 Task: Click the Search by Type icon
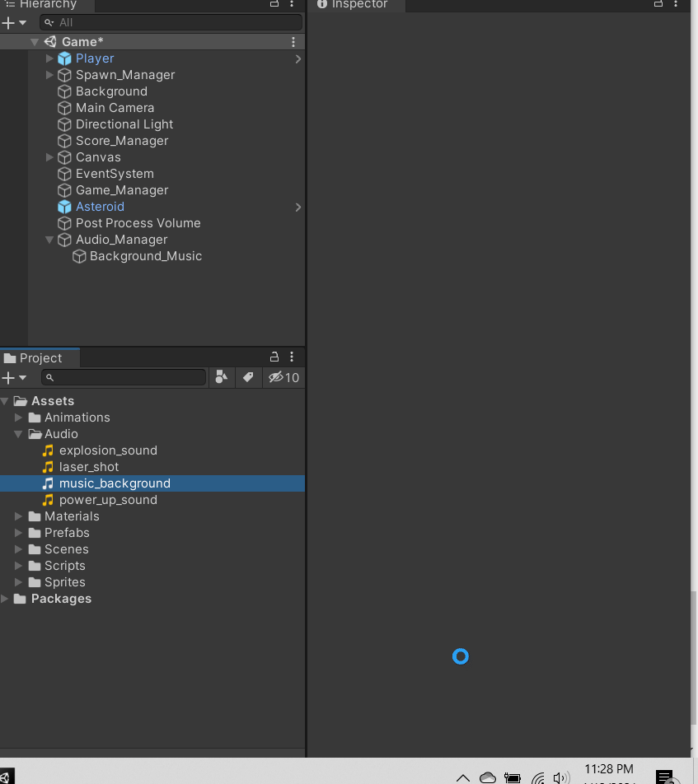click(221, 377)
